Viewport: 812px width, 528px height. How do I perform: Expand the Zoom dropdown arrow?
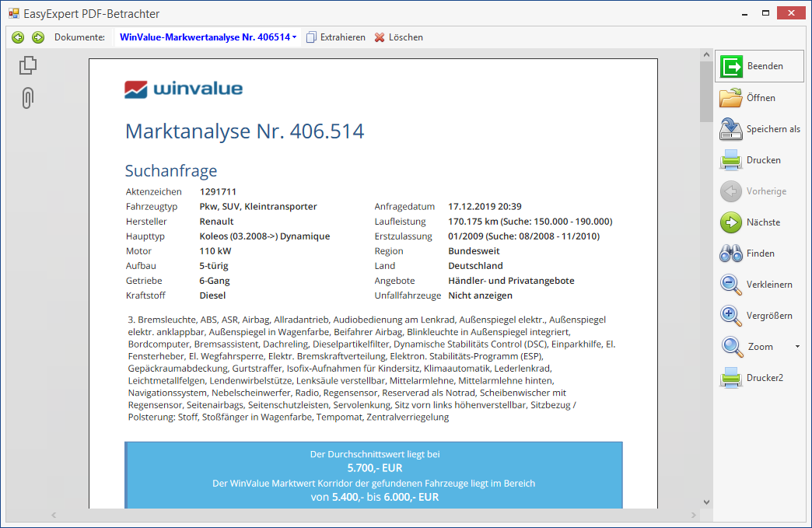point(797,346)
